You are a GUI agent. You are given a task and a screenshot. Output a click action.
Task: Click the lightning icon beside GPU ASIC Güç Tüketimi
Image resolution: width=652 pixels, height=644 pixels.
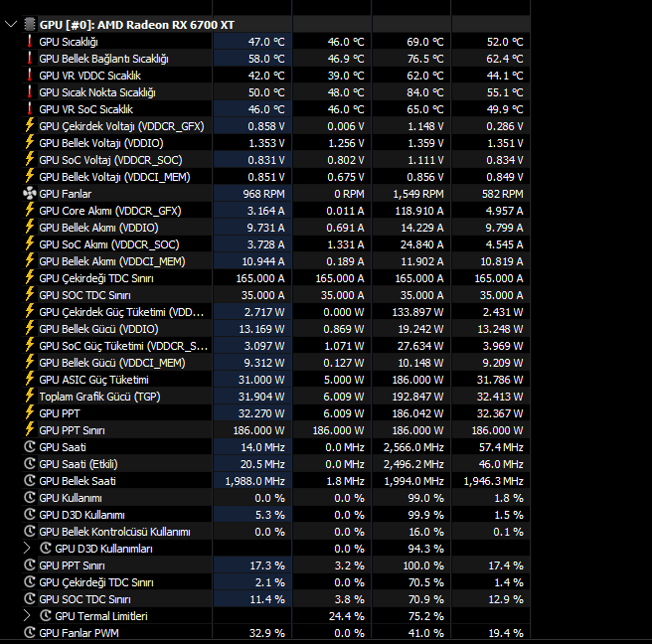(30, 380)
